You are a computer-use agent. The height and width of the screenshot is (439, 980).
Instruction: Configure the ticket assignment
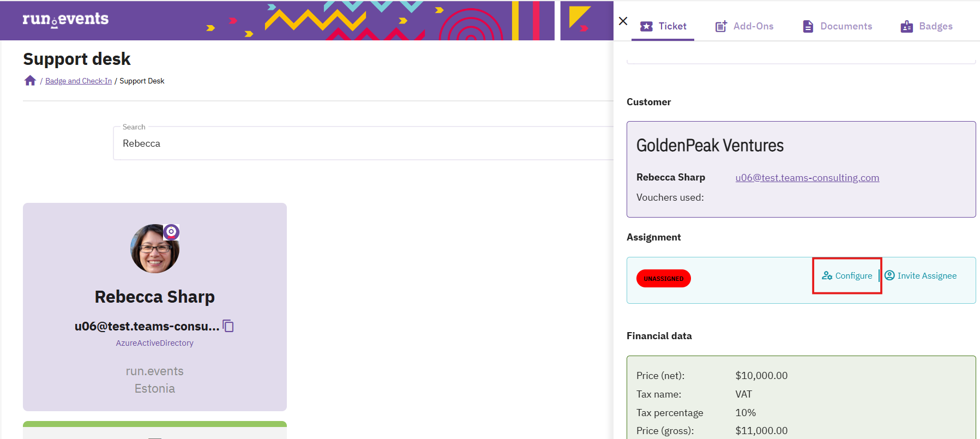click(x=847, y=276)
